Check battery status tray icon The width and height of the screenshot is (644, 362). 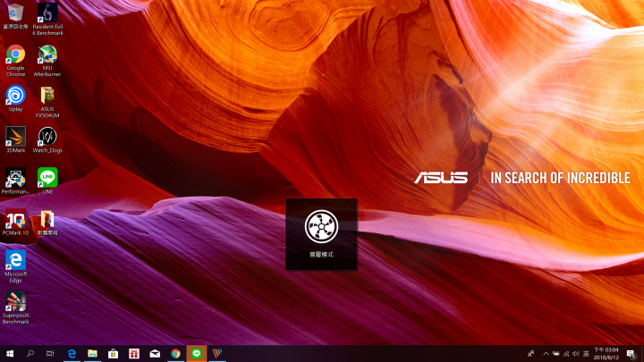(556, 353)
